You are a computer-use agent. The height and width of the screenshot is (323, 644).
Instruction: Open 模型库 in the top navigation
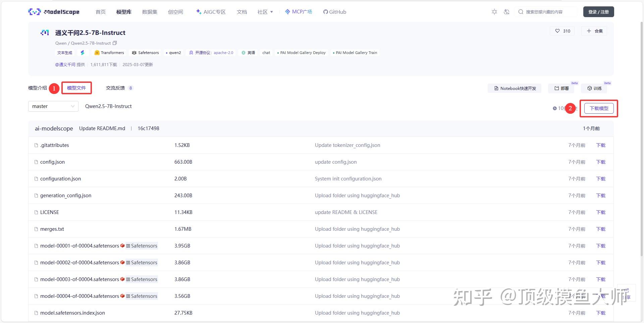click(124, 12)
